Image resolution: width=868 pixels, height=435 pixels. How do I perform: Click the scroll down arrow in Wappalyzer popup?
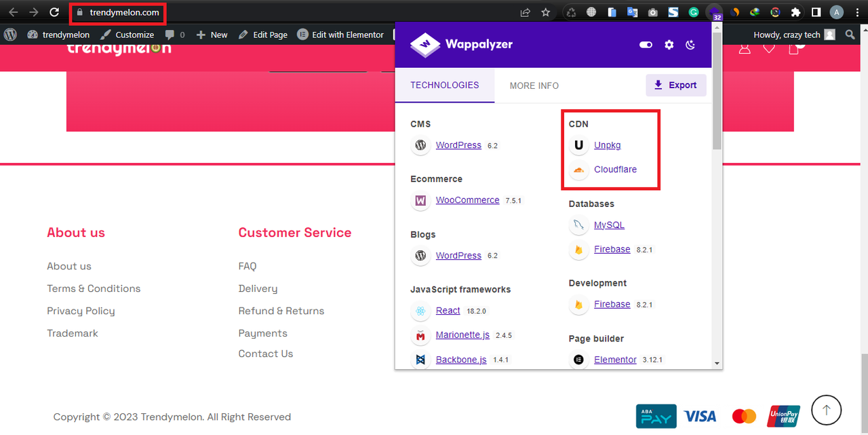click(x=717, y=364)
